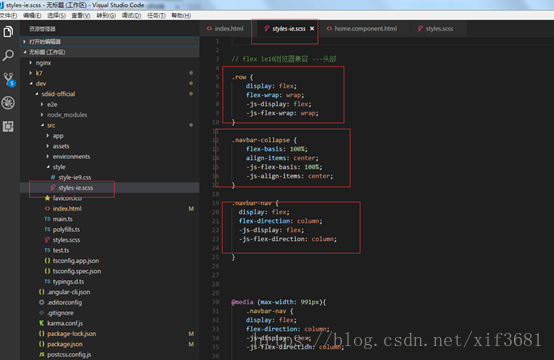This screenshot has height=360, width=554.
Task: Collapse the src folder
Action: pyautogui.click(x=110, y=125)
